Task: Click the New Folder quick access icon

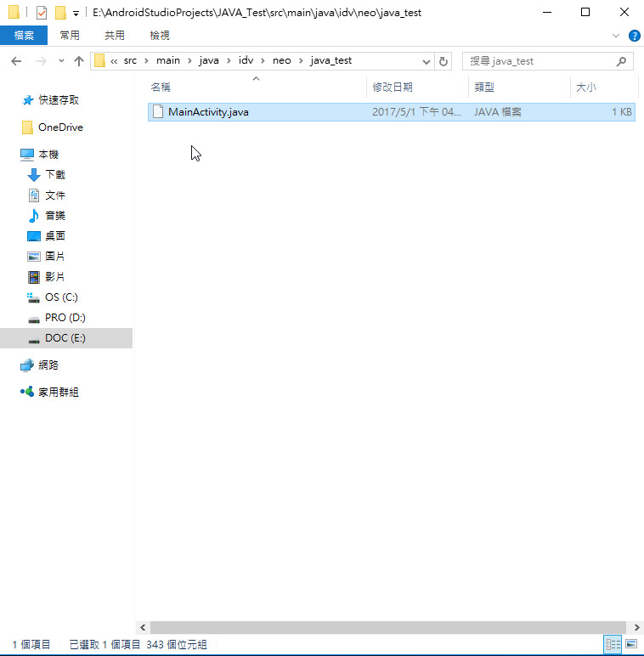Action: pyautogui.click(x=60, y=13)
